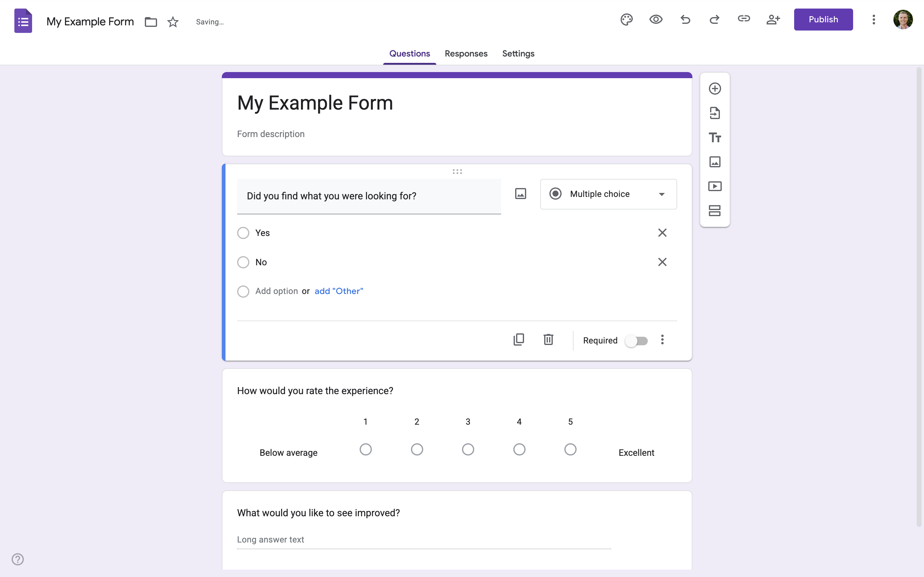Image resolution: width=924 pixels, height=577 pixels.
Task: Click the Publish button
Action: click(x=823, y=20)
